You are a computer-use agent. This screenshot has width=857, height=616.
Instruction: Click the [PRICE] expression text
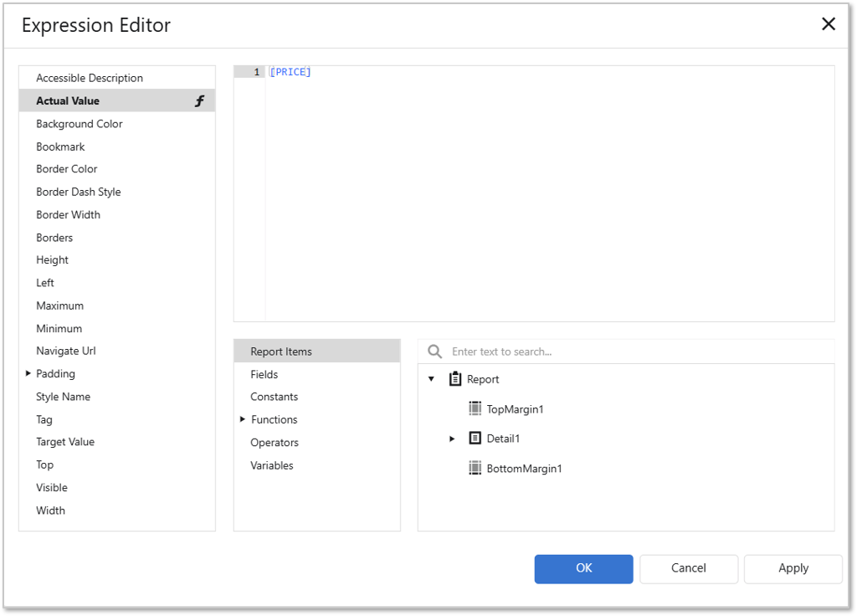(290, 72)
